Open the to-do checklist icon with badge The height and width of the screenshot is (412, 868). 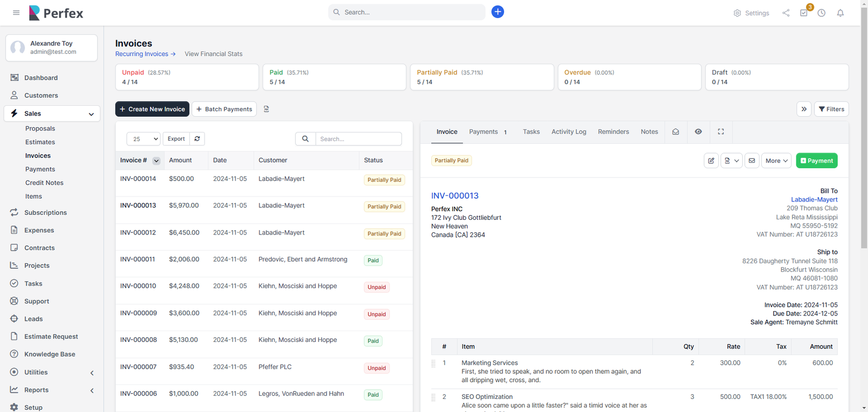[x=803, y=13]
